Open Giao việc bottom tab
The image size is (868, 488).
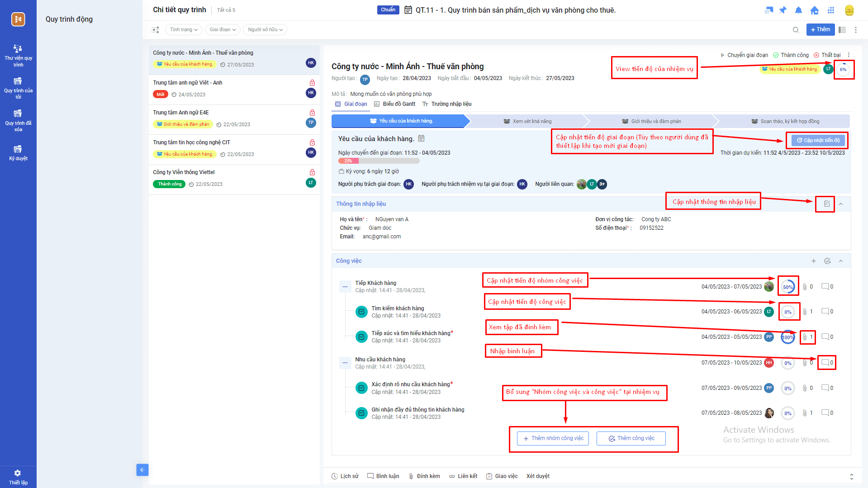click(502, 476)
